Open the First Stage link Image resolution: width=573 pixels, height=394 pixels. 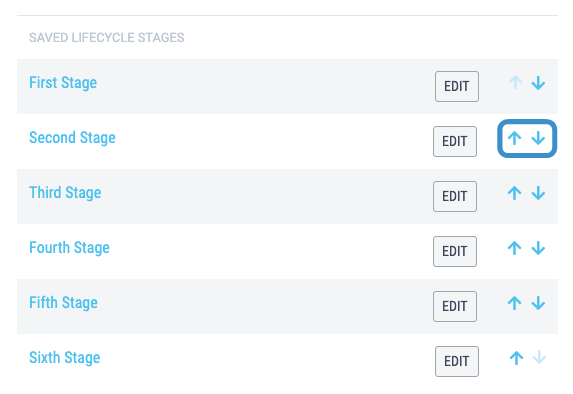63,83
